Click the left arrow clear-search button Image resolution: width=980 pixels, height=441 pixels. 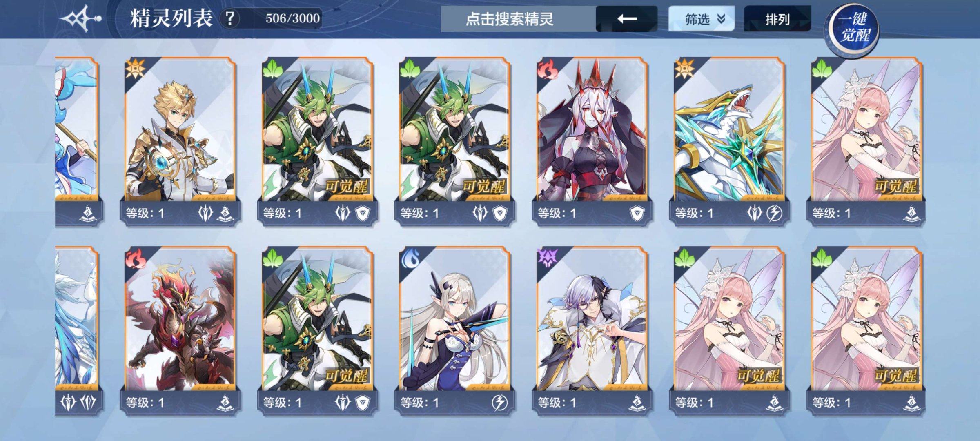click(626, 19)
